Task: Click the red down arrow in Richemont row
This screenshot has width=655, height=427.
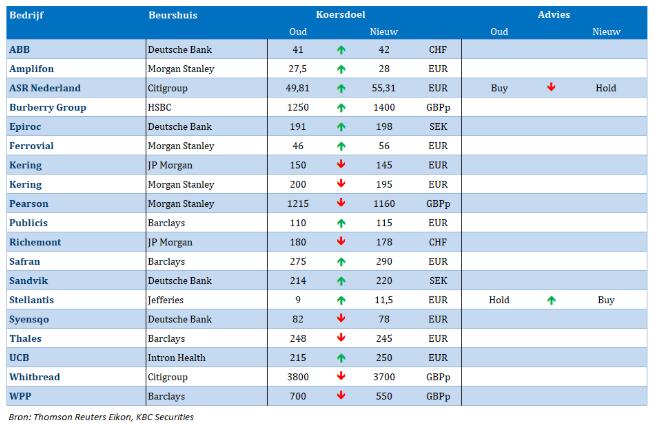Action: 341,241
